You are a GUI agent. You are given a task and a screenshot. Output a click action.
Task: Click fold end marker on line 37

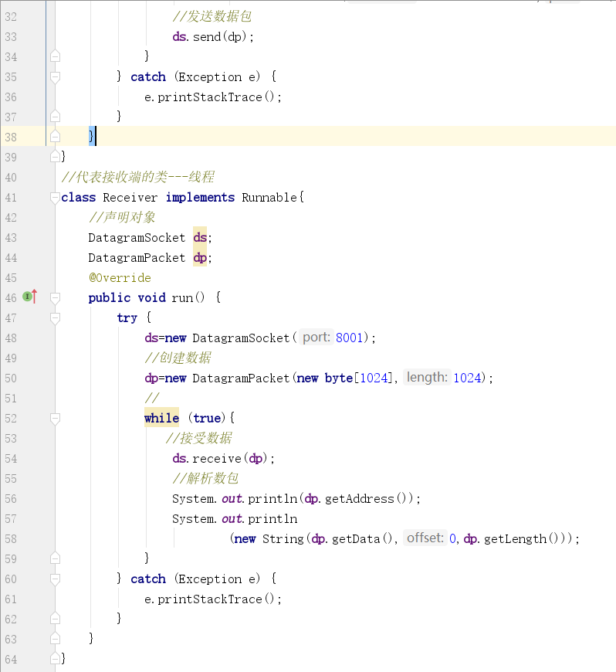point(55,116)
